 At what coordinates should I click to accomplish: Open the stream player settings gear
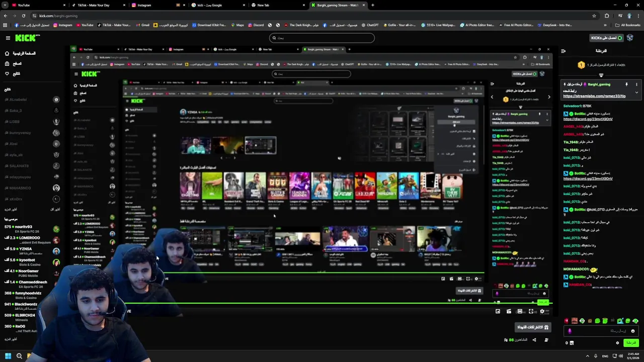pos(542,311)
